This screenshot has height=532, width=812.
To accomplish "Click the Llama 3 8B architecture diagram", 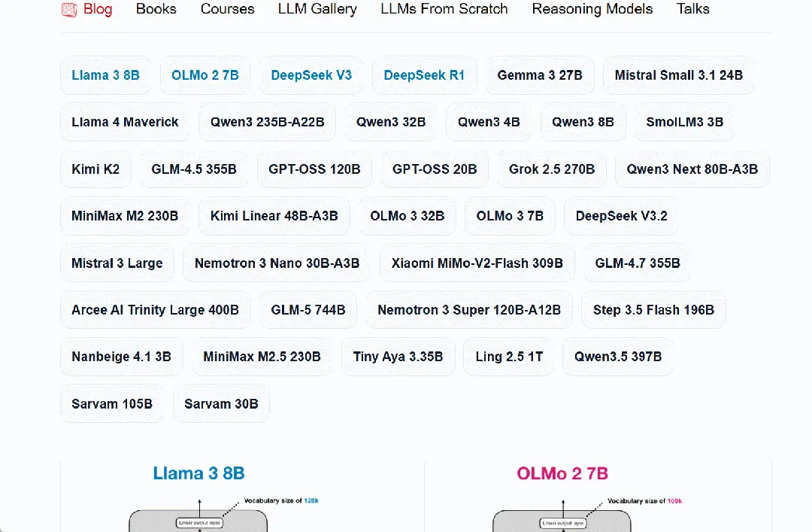I will [198, 515].
